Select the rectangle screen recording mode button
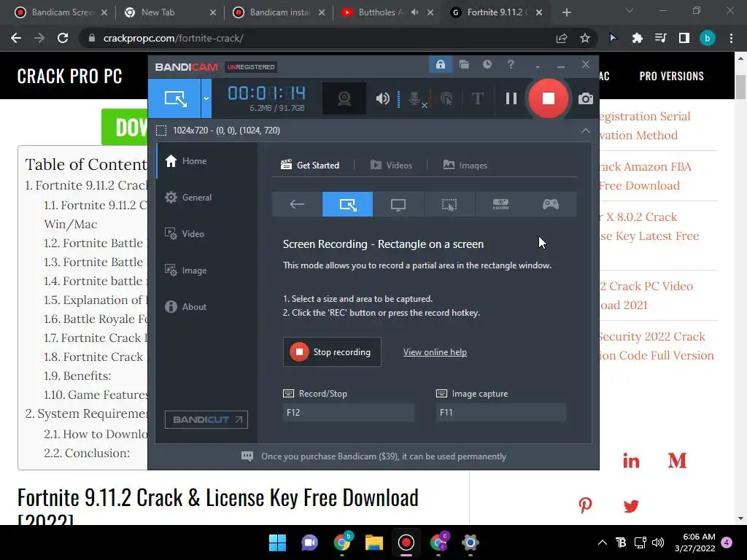The height and width of the screenshot is (560, 747). (175, 98)
